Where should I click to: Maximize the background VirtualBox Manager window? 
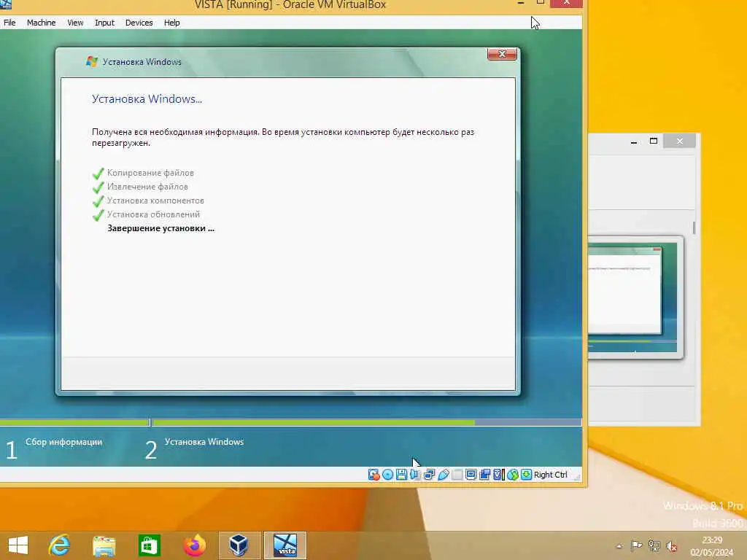tap(653, 141)
